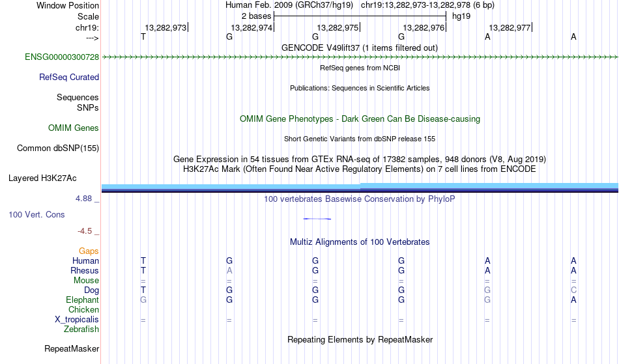Open the 100 Vert. Cons track label
This screenshot has width=619, height=364.
pos(36,215)
